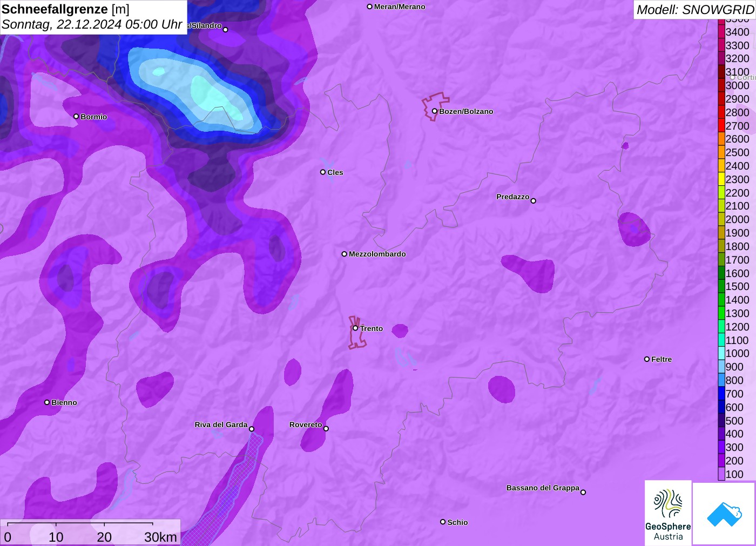Click the Rovereto location marker

[326, 429]
